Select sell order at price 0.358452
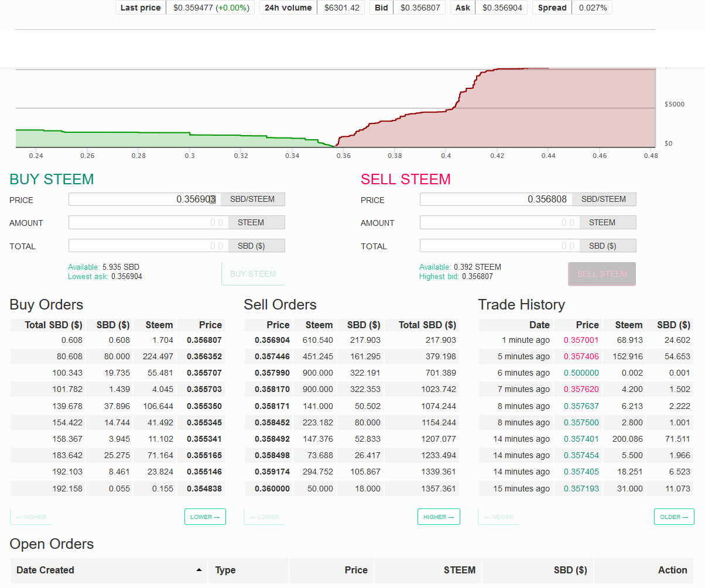Image resolution: width=705 pixels, height=588 pixels. click(x=351, y=422)
